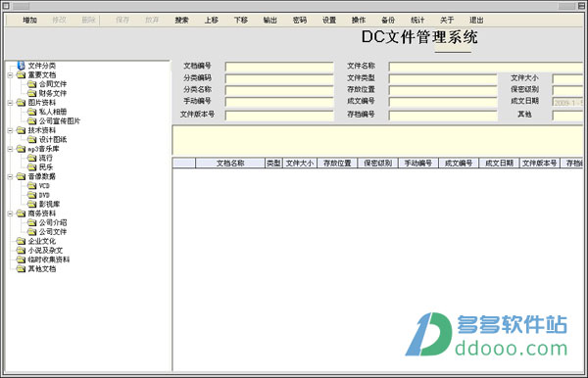This screenshot has height=378, width=588.
Task: Select the 民乐 folder icon
Action: click(x=32, y=167)
